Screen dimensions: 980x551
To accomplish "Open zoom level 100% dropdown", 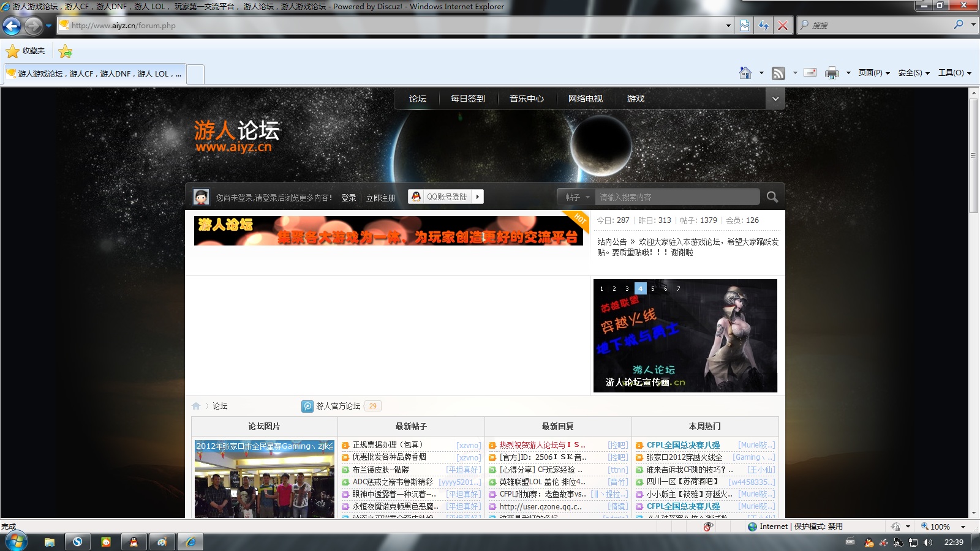I will [x=963, y=527].
